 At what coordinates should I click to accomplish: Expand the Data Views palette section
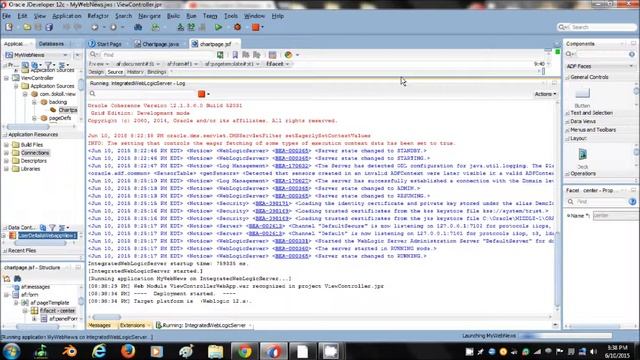click(567, 122)
